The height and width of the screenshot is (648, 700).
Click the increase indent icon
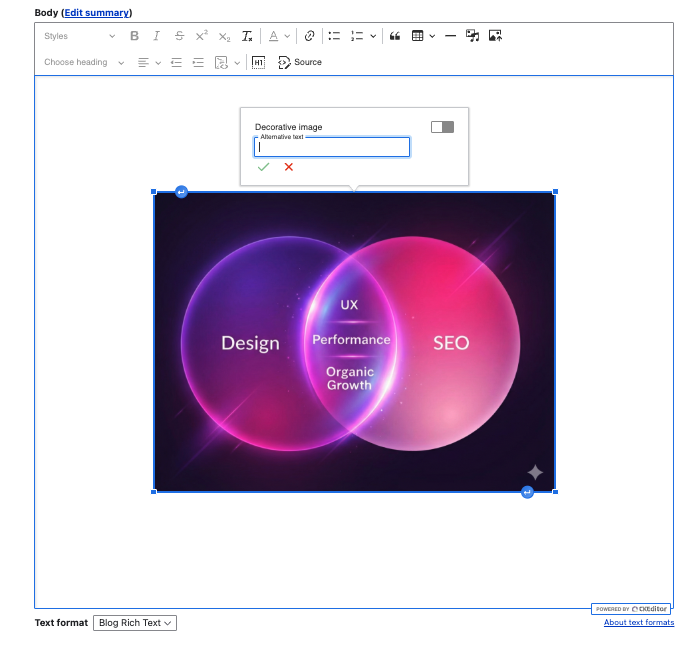coord(198,62)
